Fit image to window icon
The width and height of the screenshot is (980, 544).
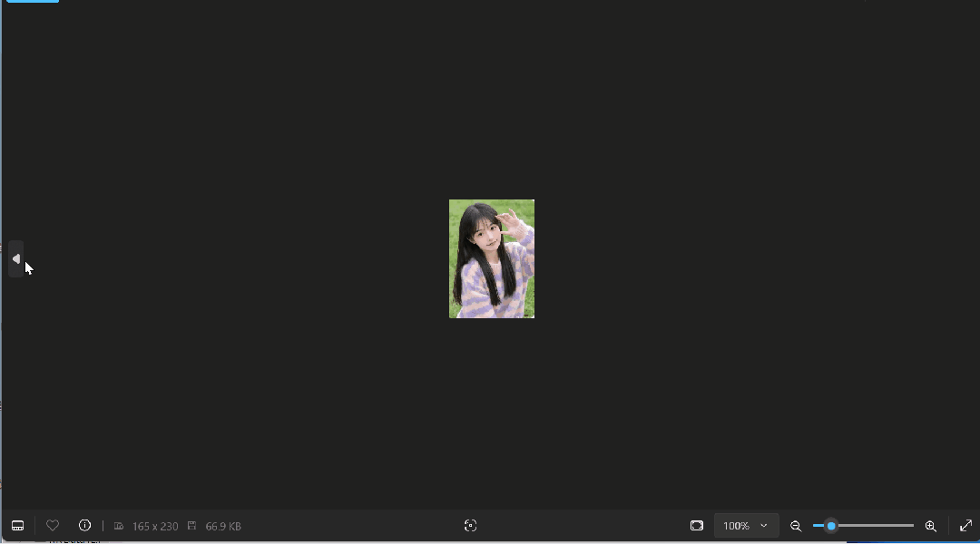[x=697, y=526]
